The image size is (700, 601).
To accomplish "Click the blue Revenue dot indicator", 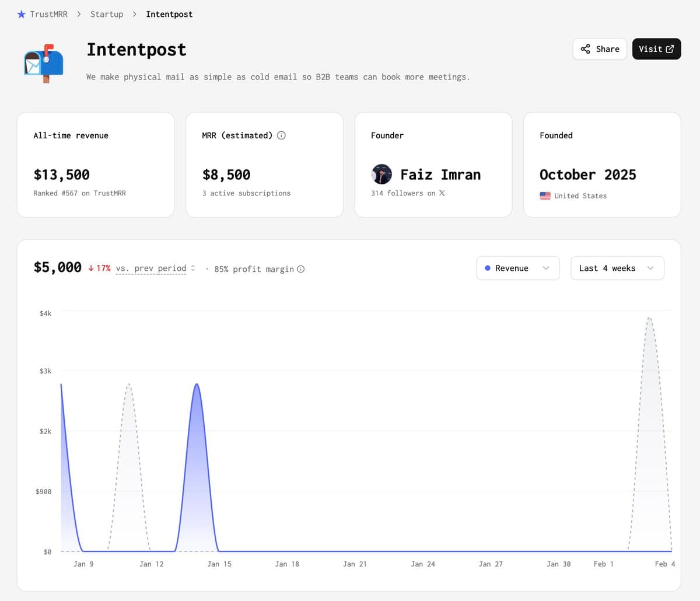I will [x=488, y=268].
